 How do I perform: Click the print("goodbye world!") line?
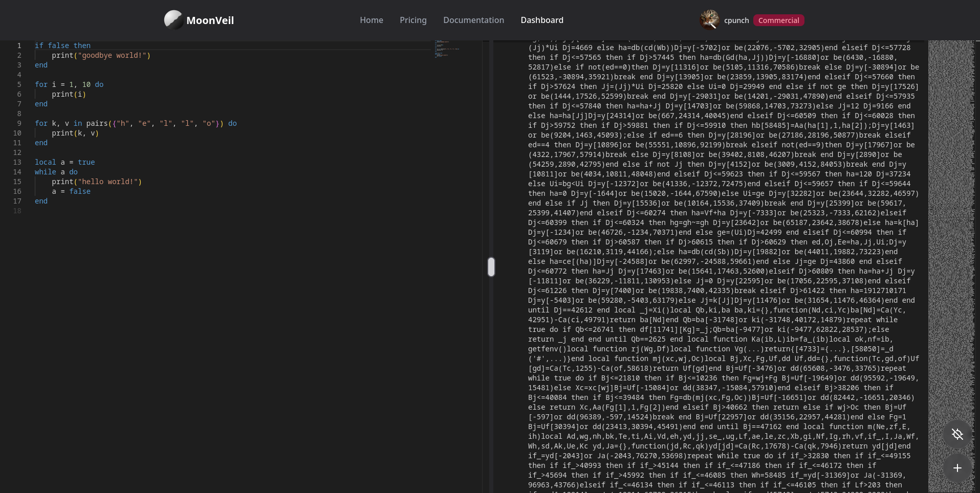pos(101,55)
